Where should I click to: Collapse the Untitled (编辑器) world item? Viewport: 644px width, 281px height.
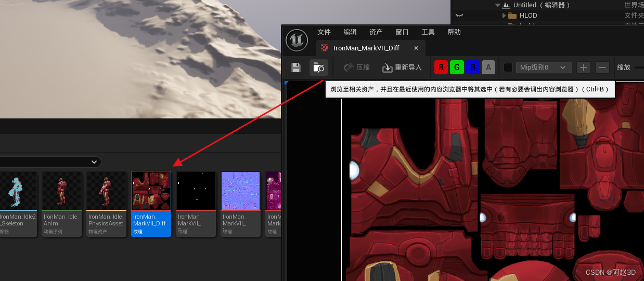497,5
